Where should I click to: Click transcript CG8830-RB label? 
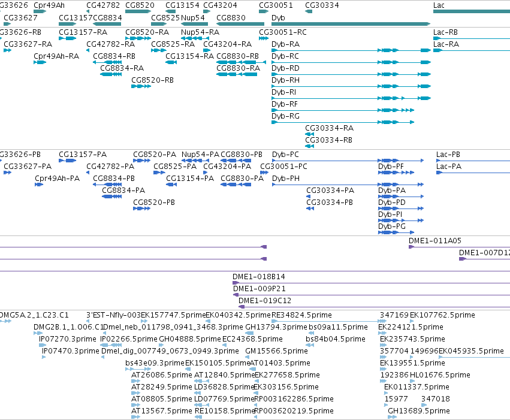pos(238,56)
